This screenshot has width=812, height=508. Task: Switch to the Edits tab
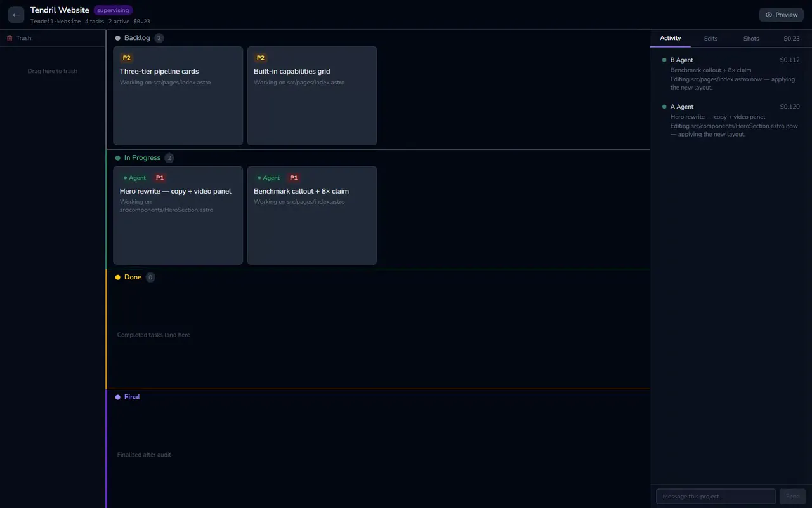tap(710, 39)
